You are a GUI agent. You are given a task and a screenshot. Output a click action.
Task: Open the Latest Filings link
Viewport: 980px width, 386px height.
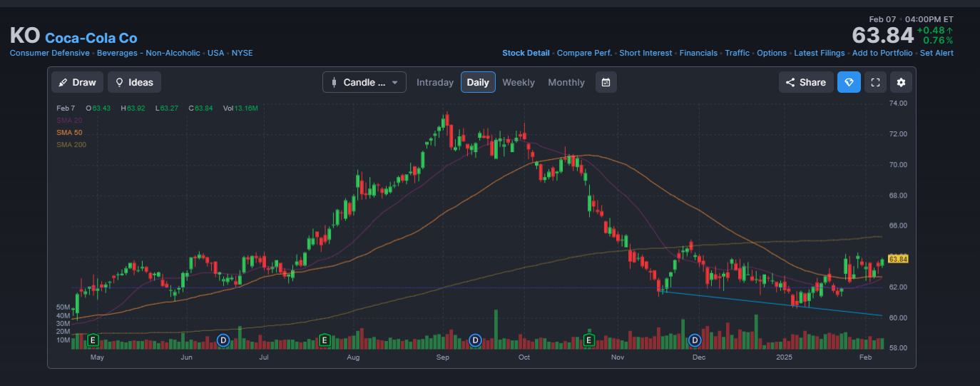(820, 53)
